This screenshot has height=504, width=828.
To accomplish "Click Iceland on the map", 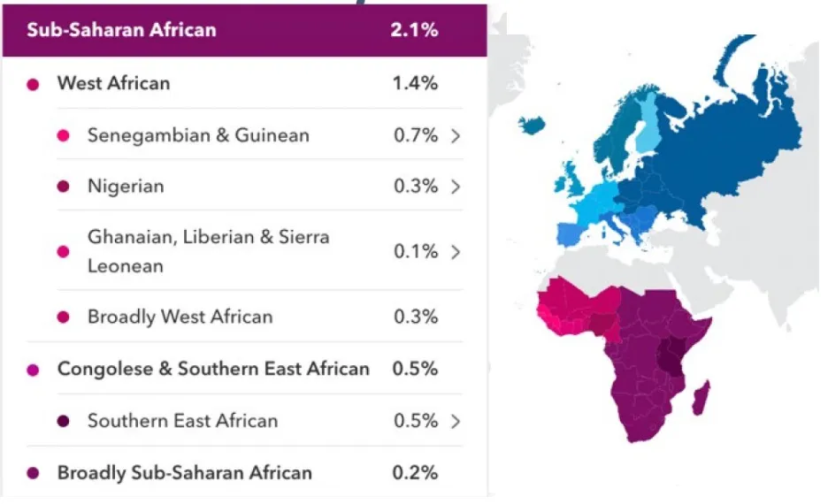I will click(x=533, y=126).
